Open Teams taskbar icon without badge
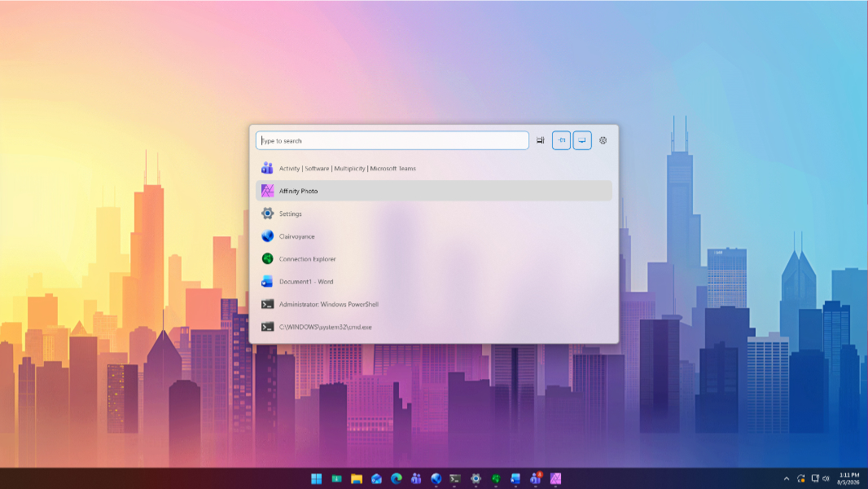 416,478
